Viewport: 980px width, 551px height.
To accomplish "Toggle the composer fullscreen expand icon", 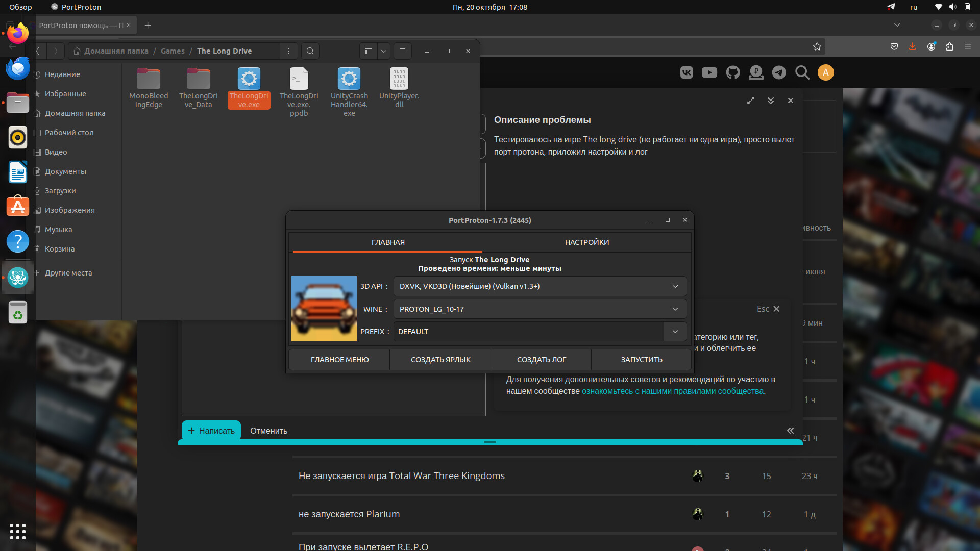I will (750, 101).
